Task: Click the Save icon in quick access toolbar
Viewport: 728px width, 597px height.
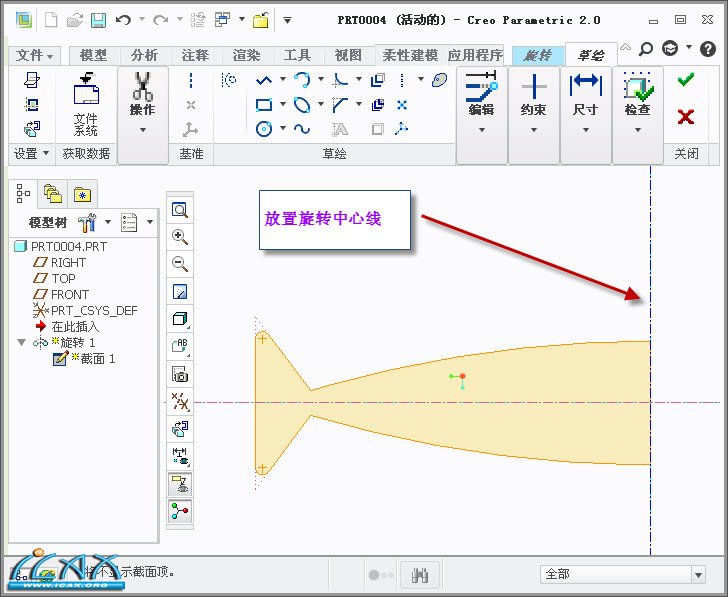Action: [98, 20]
